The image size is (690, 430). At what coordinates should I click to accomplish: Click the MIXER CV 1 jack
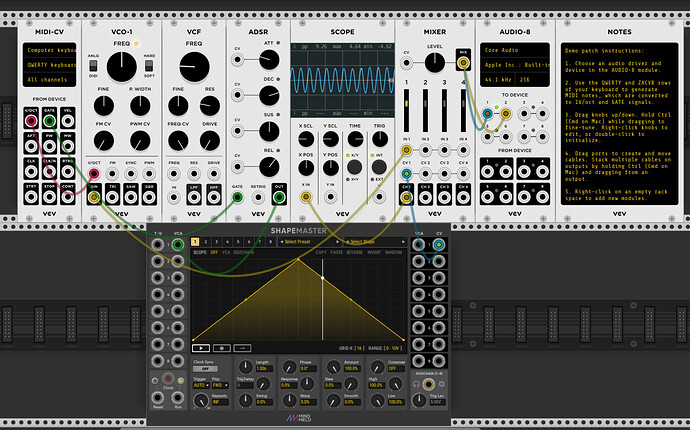point(406,173)
